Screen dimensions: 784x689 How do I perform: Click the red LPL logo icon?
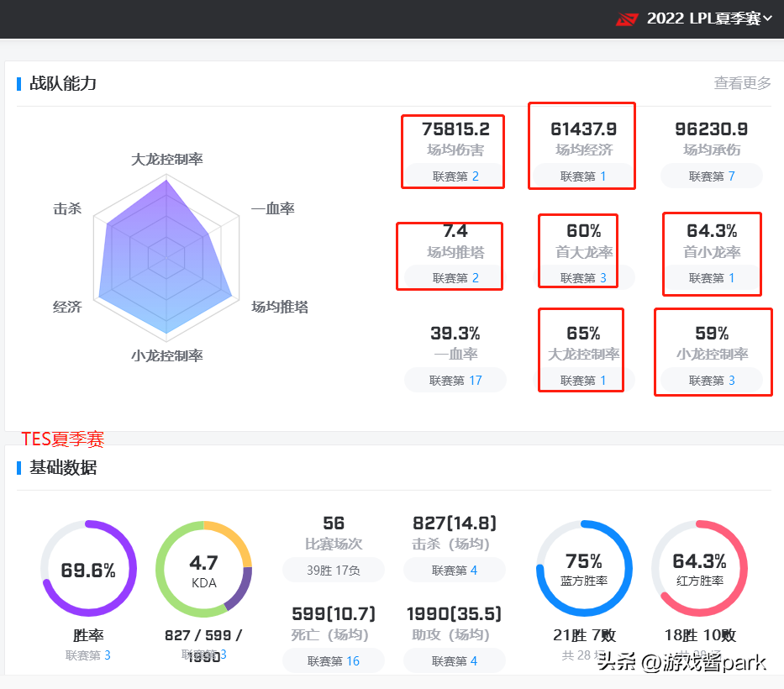click(627, 19)
